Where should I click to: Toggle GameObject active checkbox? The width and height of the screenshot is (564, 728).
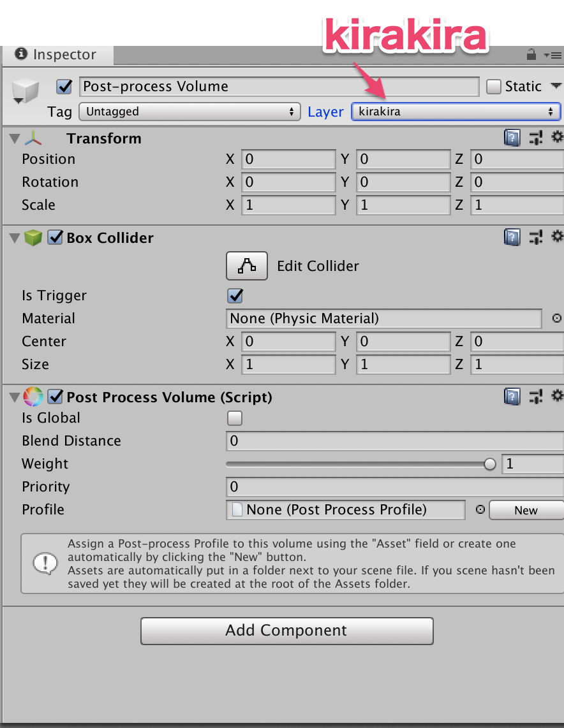point(64,86)
